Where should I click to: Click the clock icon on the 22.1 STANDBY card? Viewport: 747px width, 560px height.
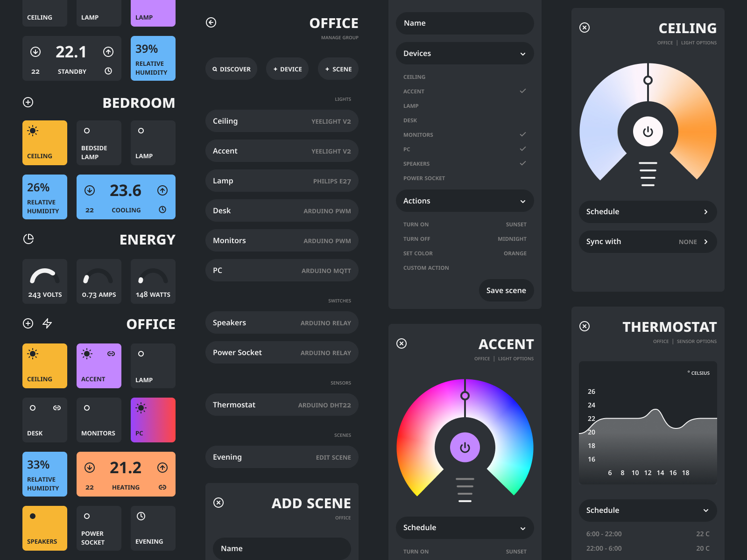(108, 71)
